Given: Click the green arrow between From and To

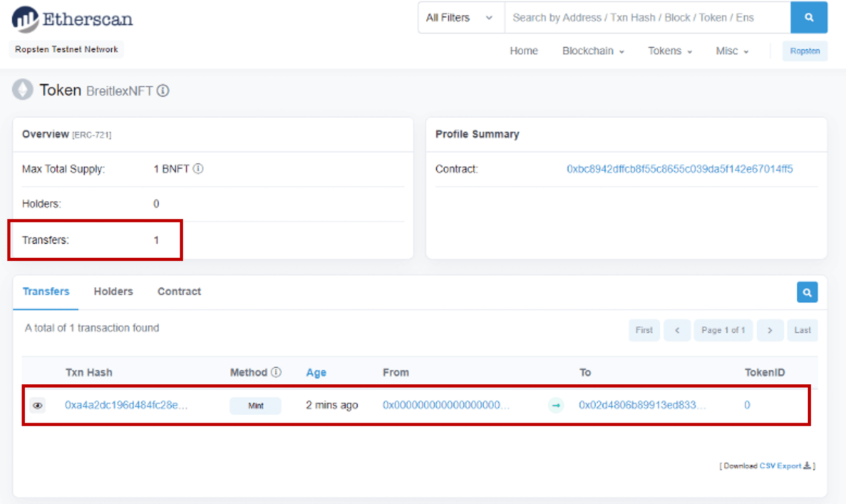Looking at the screenshot, I should 556,406.
